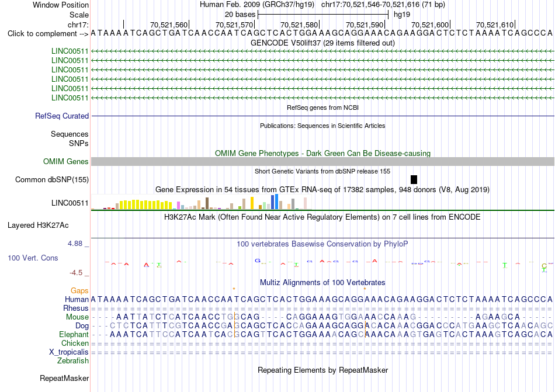The width and height of the screenshot is (555, 392).
Task: Click the "Scale" label on the left
Action: coord(79,15)
